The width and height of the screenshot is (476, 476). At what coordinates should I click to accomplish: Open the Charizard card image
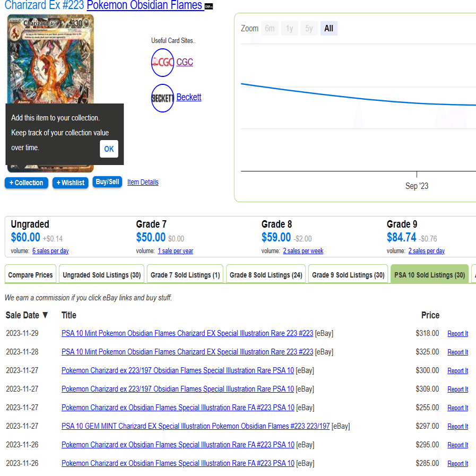[50, 59]
